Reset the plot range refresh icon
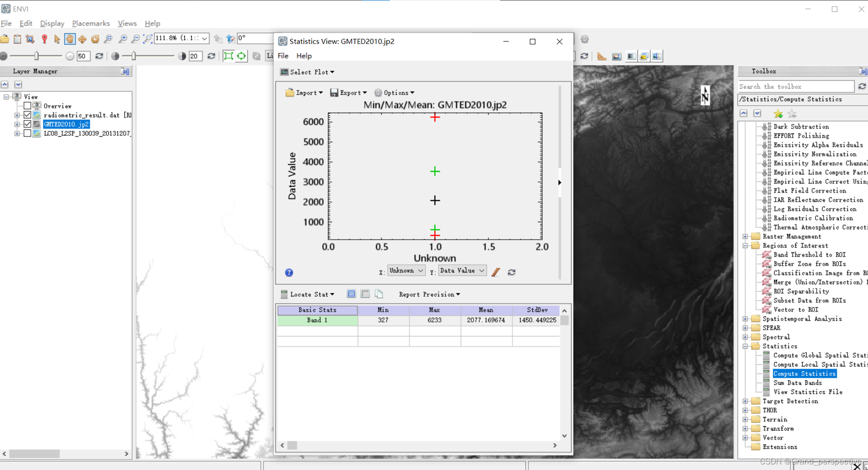Image resolution: width=868 pixels, height=470 pixels. tap(512, 272)
